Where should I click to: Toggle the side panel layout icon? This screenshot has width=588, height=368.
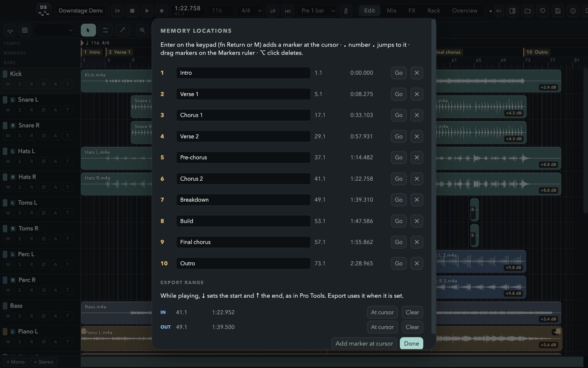click(512, 11)
